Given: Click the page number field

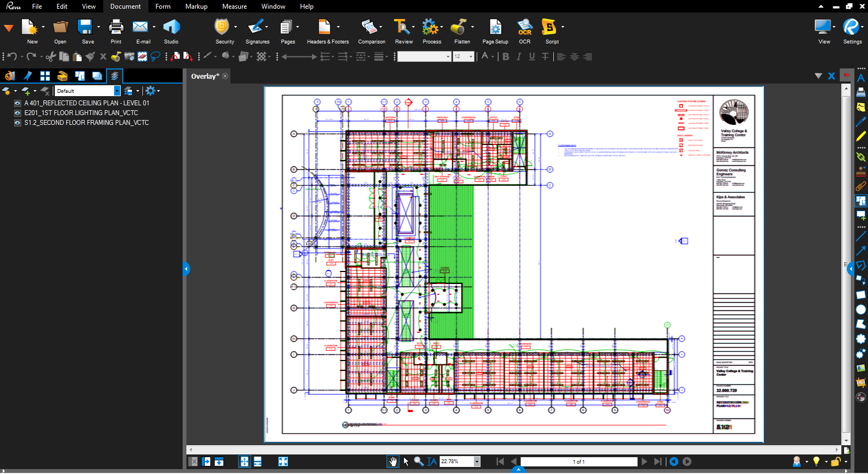Looking at the screenshot, I should pos(578,462).
